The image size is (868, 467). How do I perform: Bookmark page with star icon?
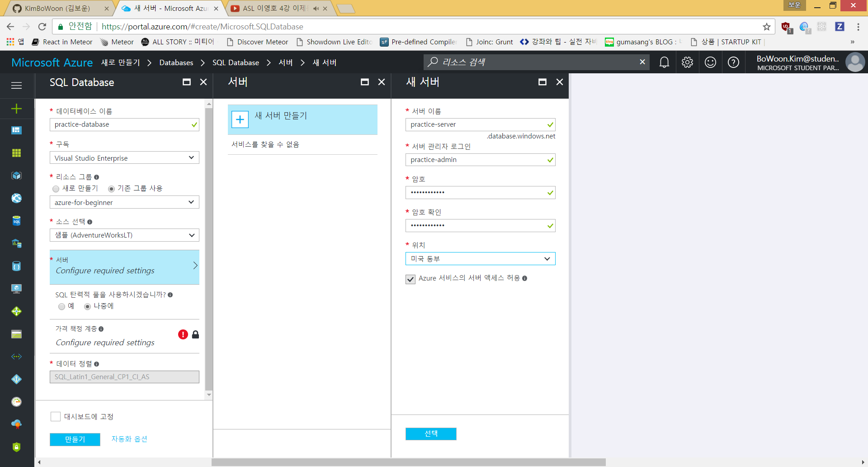[767, 27]
